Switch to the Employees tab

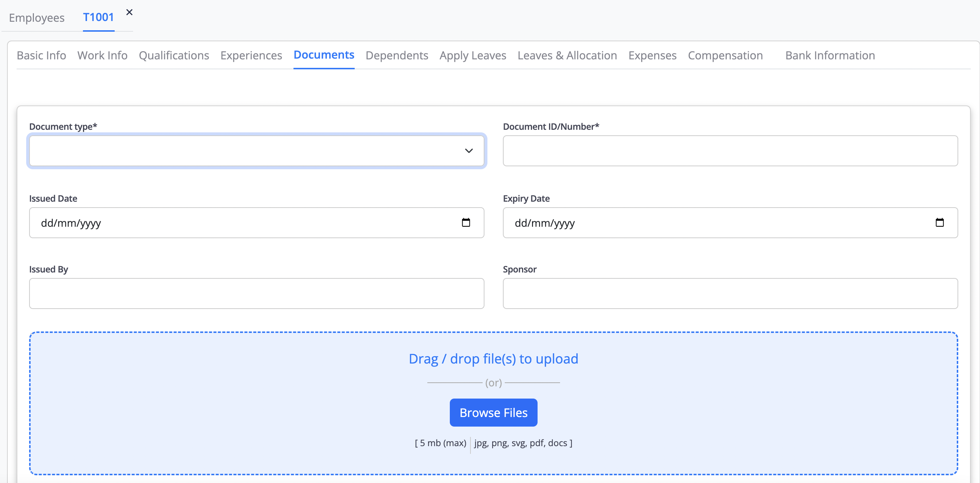[37, 17]
